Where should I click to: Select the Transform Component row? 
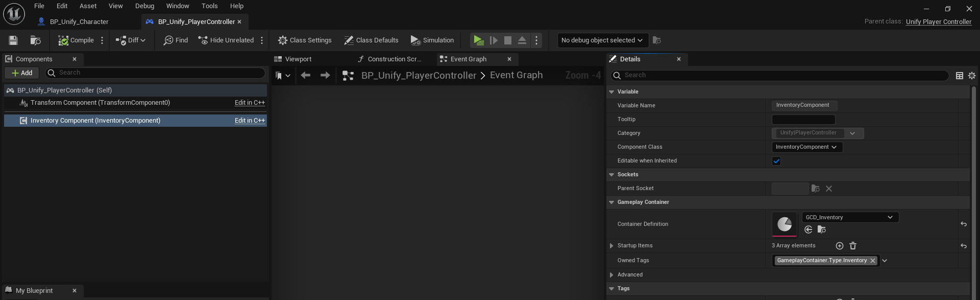135,103
